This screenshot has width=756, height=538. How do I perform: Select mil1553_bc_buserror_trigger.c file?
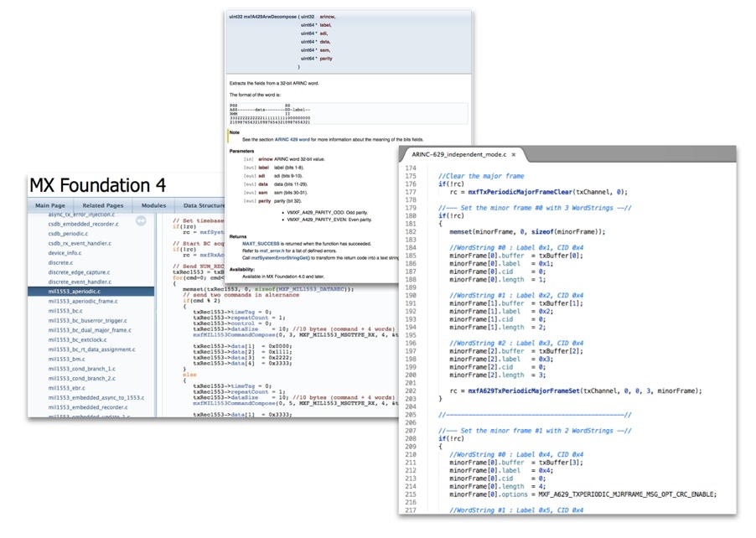pyautogui.click(x=88, y=321)
